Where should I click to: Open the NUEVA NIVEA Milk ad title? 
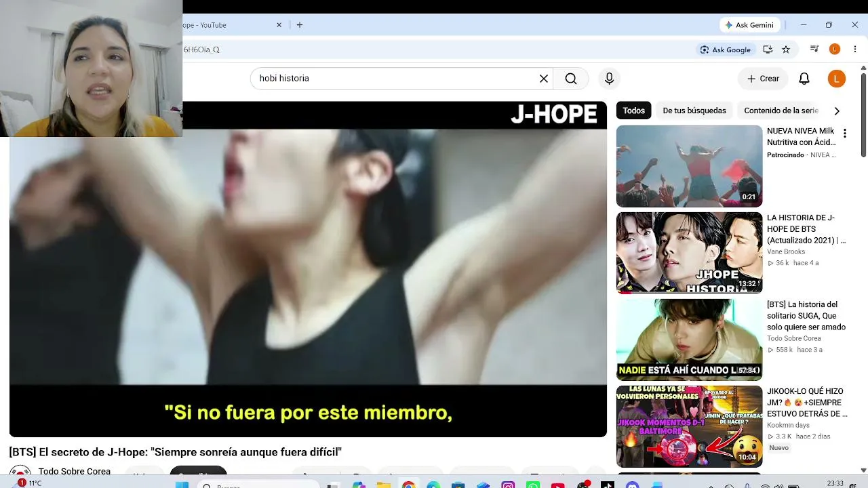click(x=802, y=136)
